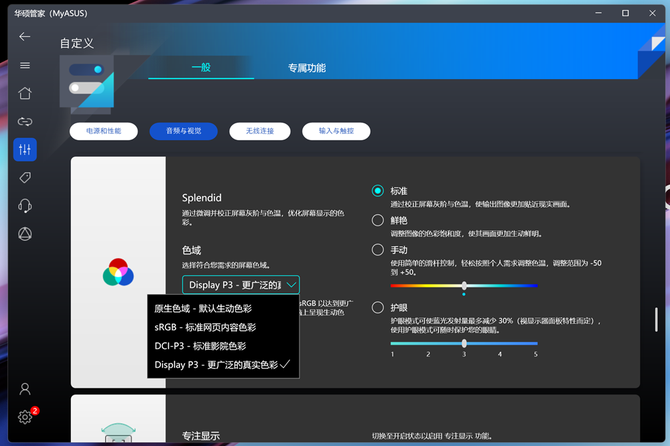Click the color temperature slider handle

click(x=464, y=286)
